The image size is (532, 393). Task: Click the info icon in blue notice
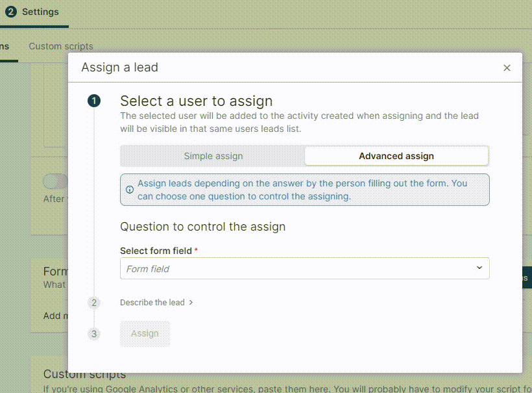point(130,190)
